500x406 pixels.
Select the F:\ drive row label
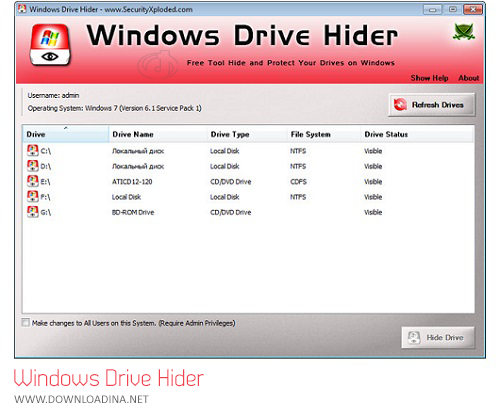click(45, 197)
